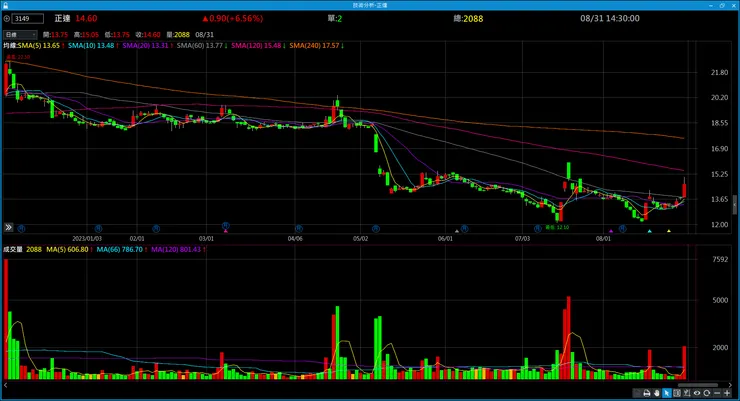Click the greyed first icon in bottom toolbar
The image size is (740, 401).
(637, 393)
